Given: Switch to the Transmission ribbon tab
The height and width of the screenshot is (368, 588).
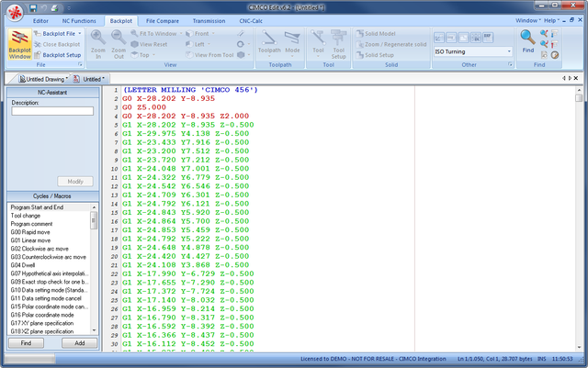Looking at the screenshot, I should click(209, 21).
